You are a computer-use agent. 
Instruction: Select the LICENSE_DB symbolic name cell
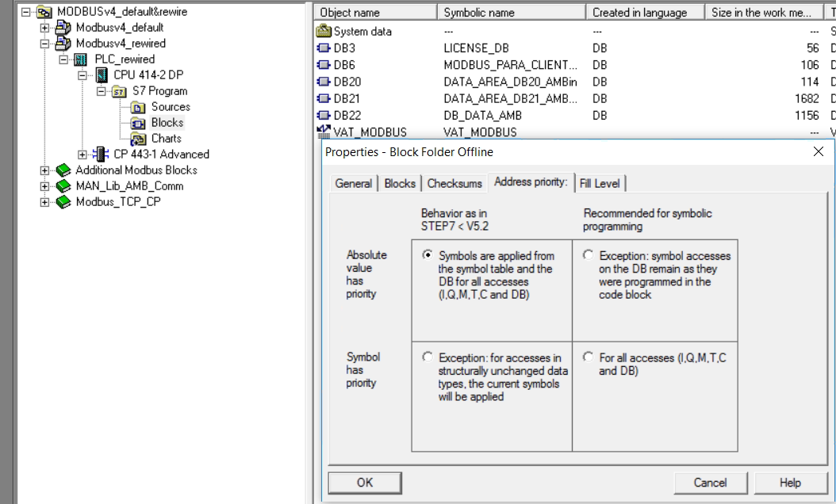coord(476,48)
